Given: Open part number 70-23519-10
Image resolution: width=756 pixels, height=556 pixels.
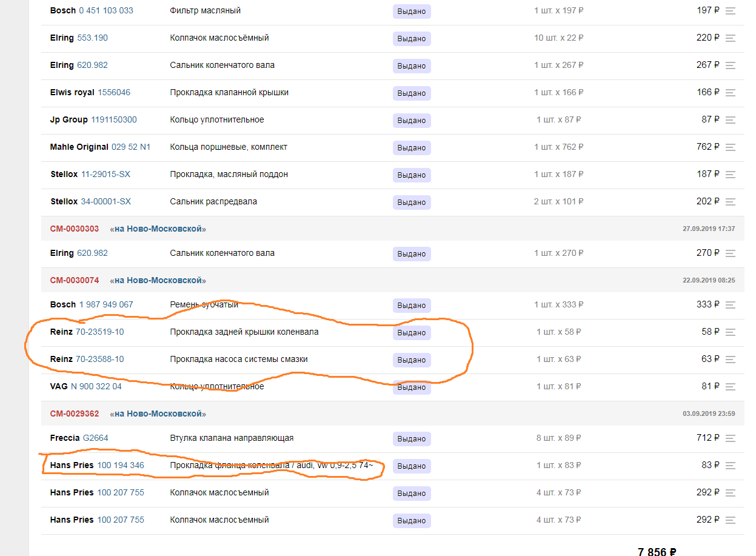Looking at the screenshot, I should coord(99,332).
